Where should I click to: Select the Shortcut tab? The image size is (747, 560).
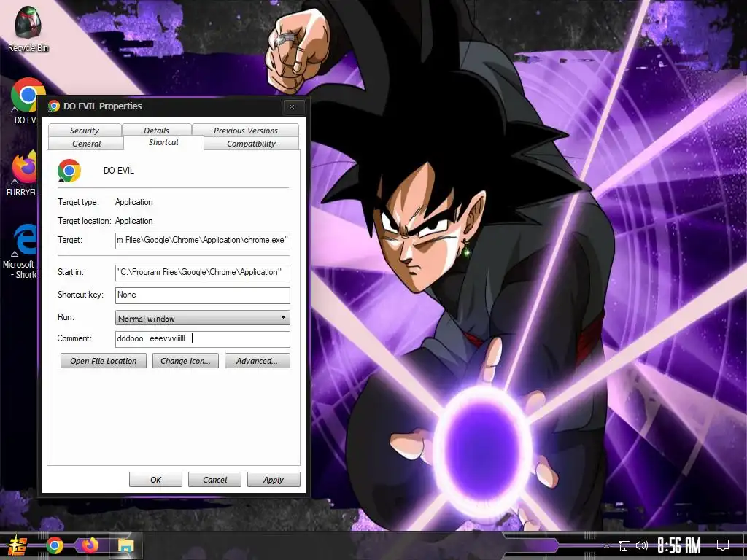163,142
